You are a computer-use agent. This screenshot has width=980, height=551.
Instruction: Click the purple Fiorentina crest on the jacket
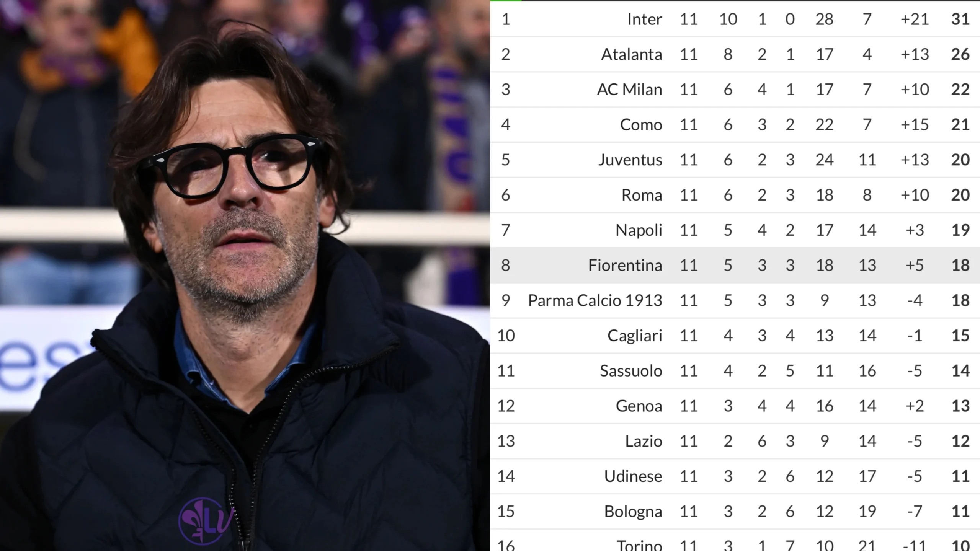206,521
